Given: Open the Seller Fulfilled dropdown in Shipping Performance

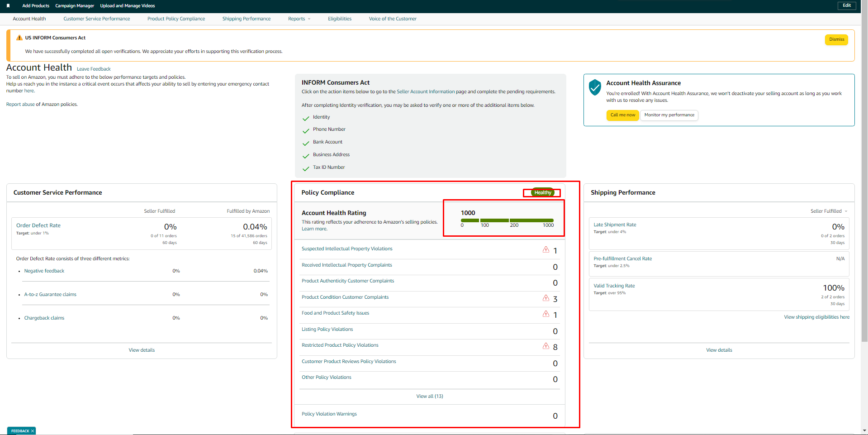Looking at the screenshot, I should coord(829,211).
